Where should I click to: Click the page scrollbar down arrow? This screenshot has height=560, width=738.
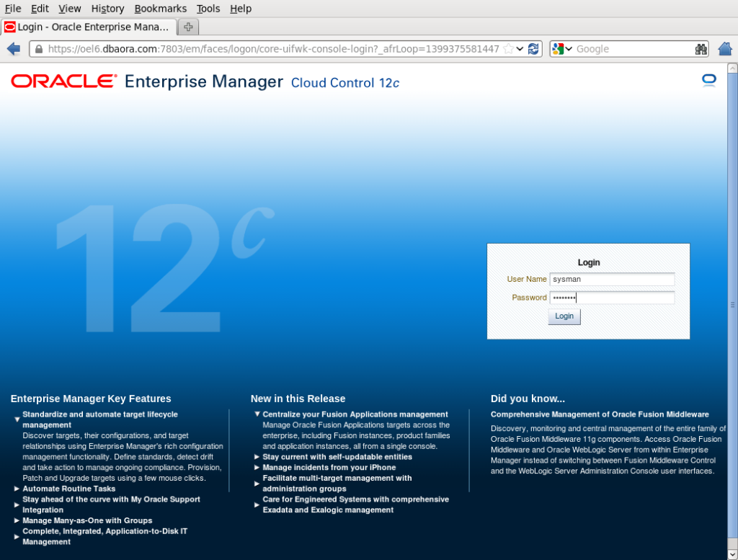(x=732, y=554)
